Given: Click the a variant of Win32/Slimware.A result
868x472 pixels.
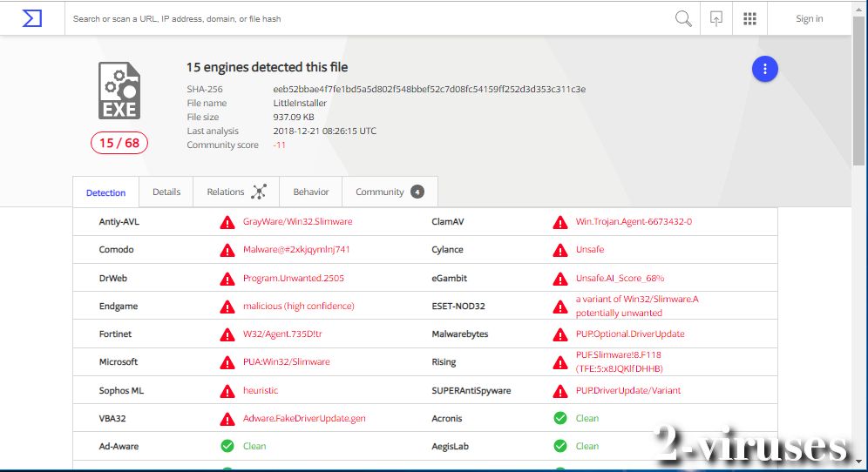Looking at the screenshot, I should (x=637, y=306).
